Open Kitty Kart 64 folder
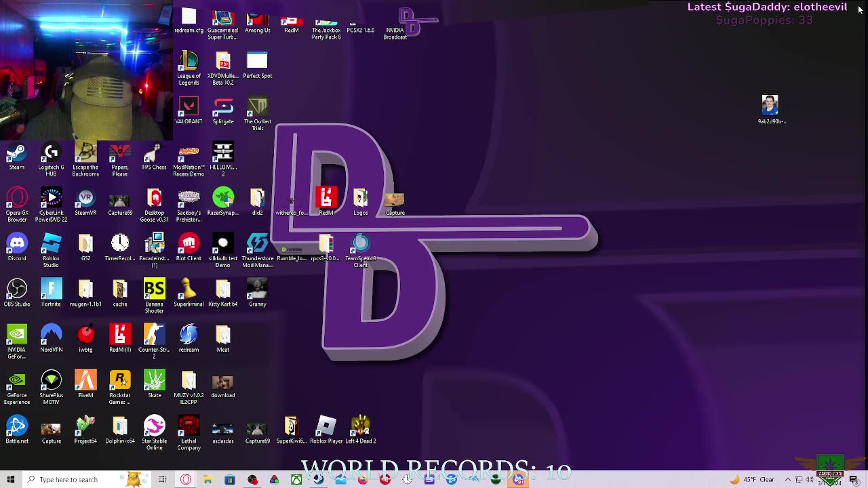Viewport: 868px width, 488px height. click(x=223, y=293)
